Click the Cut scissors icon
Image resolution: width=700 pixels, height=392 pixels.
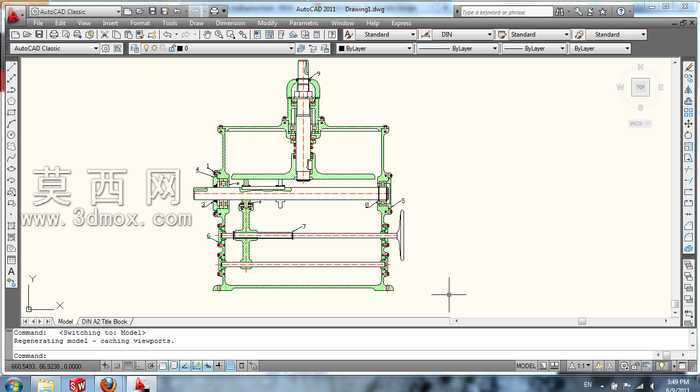pyautogui.click(x=105, y=34)
